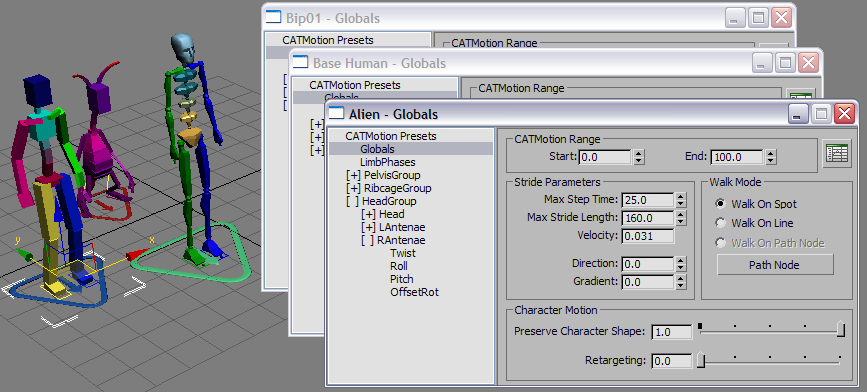Screen dimensions: 867x392
Task: Select the Walk On Spot radio button
Action: click(x=720, y=203)
